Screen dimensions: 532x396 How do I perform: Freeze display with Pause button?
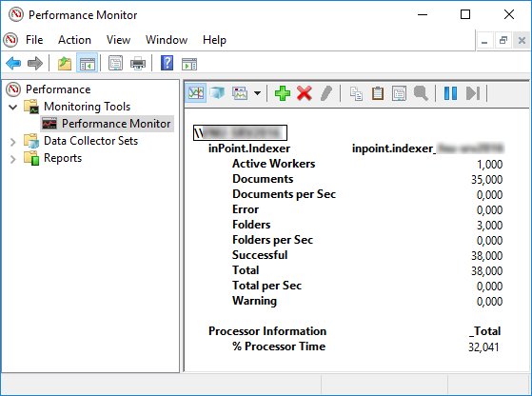click(450, 93)
